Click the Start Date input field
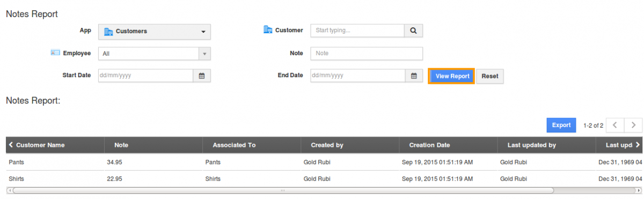 [145, 76]
